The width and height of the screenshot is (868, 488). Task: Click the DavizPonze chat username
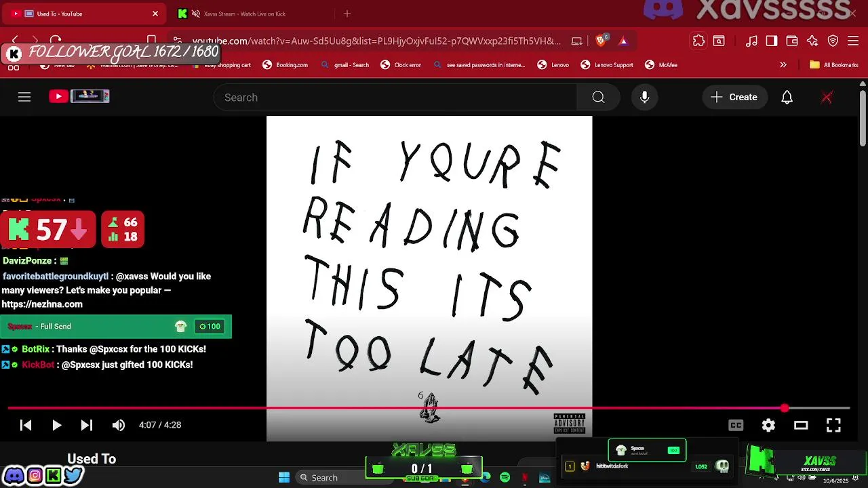[27, 261]
